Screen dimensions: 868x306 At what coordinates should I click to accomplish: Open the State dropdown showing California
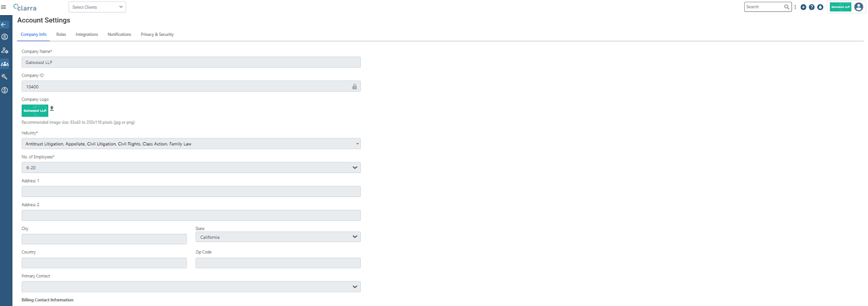click(x=278, y=237)
